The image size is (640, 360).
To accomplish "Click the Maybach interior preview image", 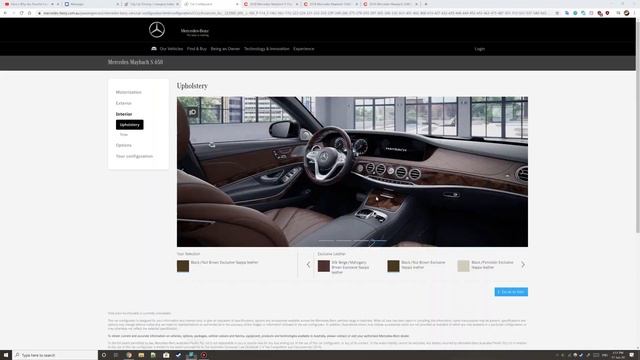I will click(x=352, y=171).
